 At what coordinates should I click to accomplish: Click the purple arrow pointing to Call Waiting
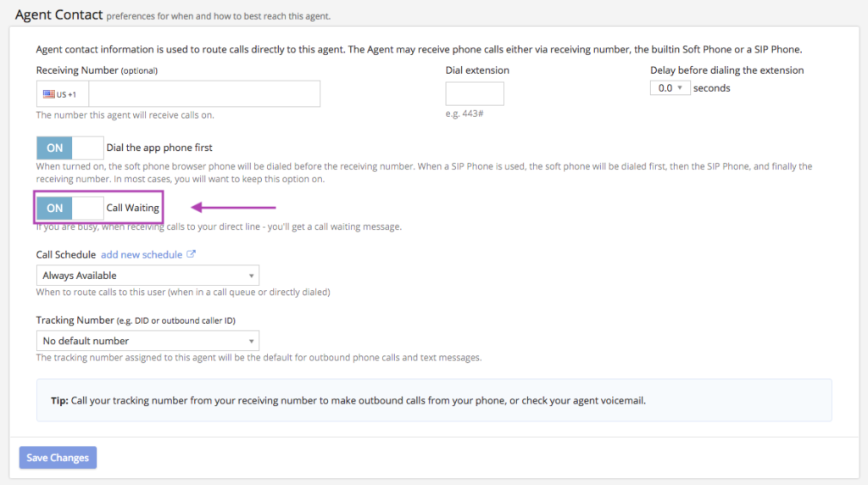click(x=234, y=207)
